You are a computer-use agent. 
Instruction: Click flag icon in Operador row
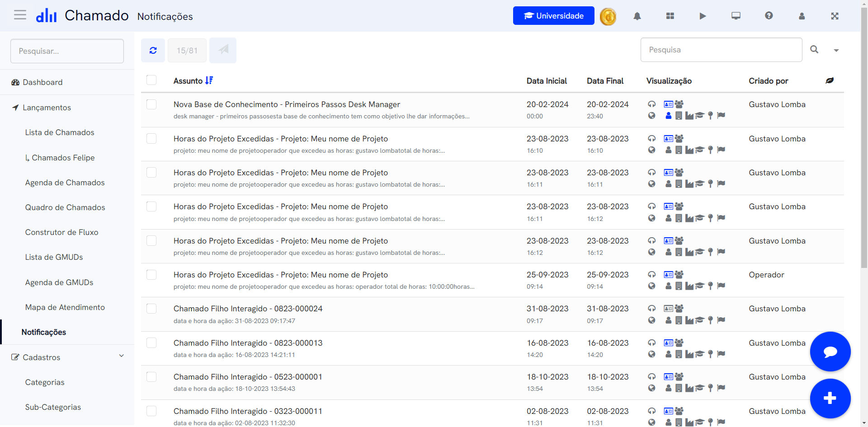(721, 286)
